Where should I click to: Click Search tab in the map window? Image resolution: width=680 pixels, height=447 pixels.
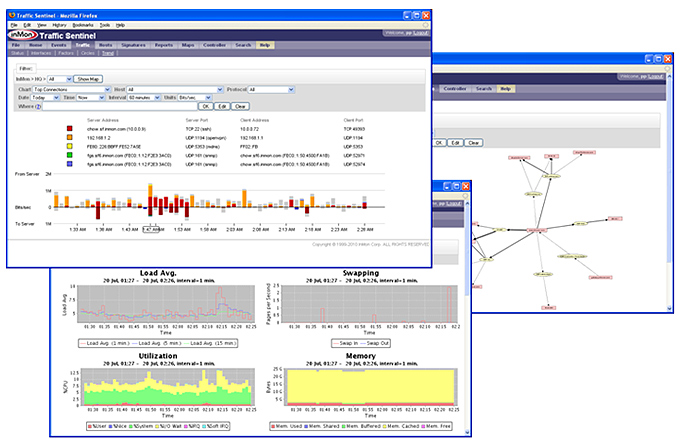pos(484,88)
